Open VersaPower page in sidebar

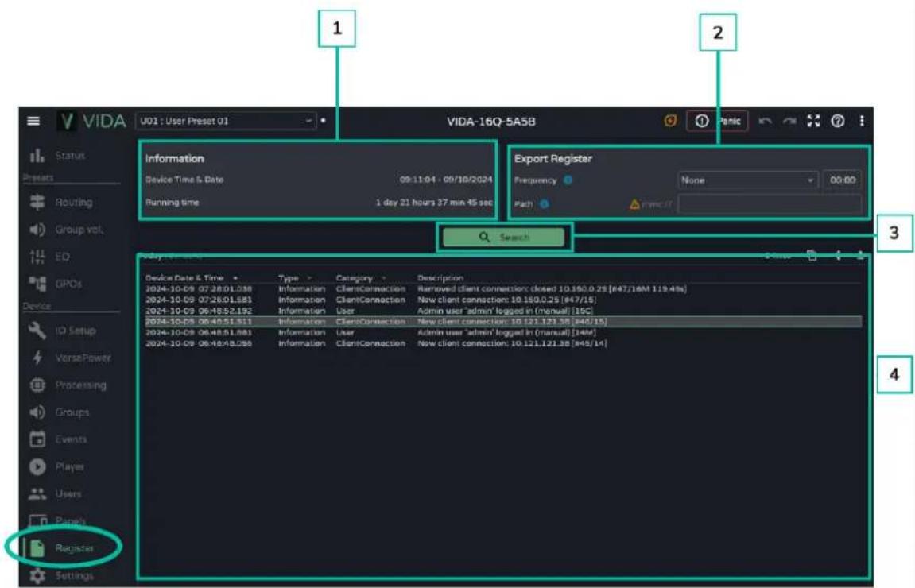(x=70, y=358)
